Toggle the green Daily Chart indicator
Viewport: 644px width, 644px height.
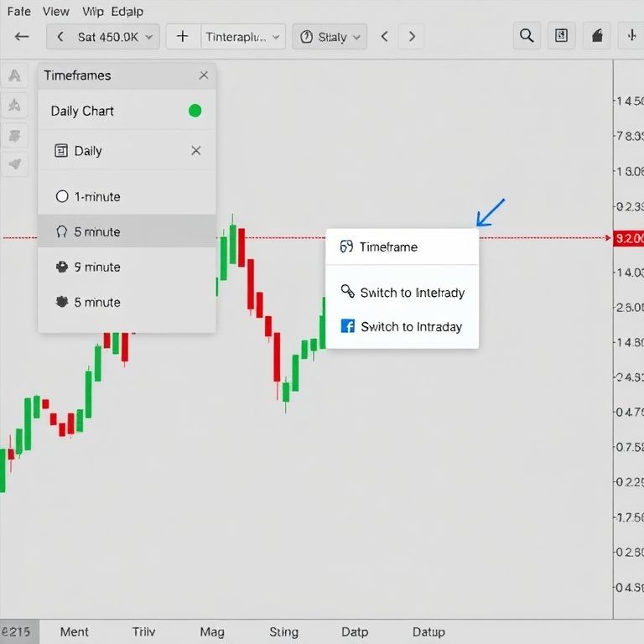[x=195, y=111]
